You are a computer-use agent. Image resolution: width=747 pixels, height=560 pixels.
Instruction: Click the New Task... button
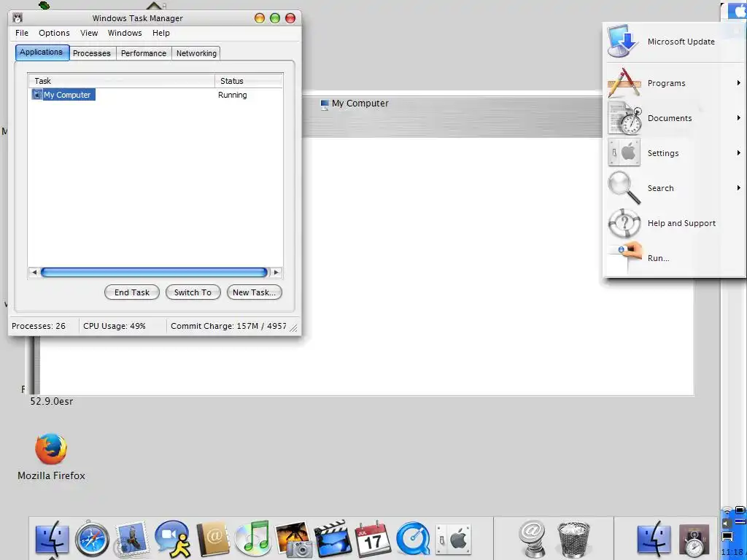coord(255,292)
